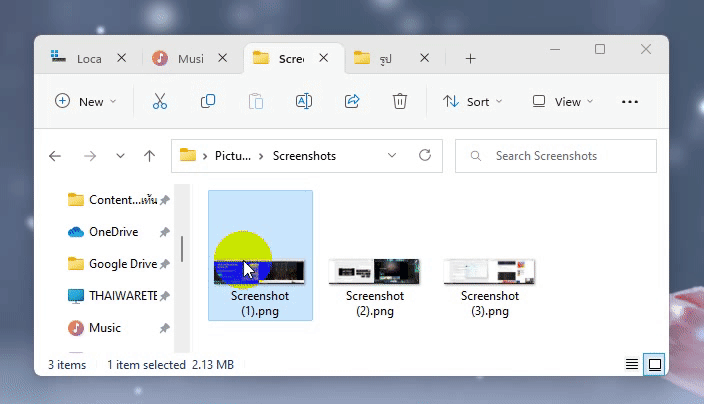Viewport: 704px width, 404px height.
Task: Expand chevron before Pictu... breadcrumb
Action: (205, 156)
